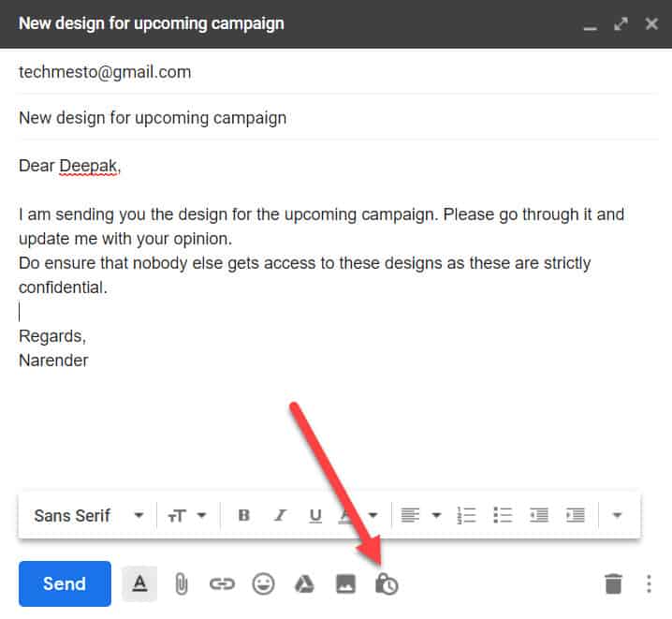Toggle bold formatting
672x619 pixels.
pyautogui.click(x=244, y=515)
